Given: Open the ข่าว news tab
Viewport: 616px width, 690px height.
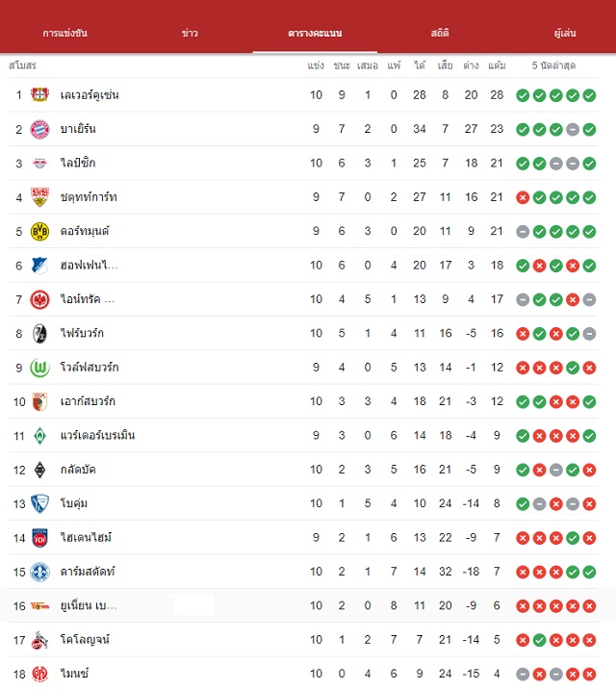Looking at the screenshot, I should pos(190,33).
